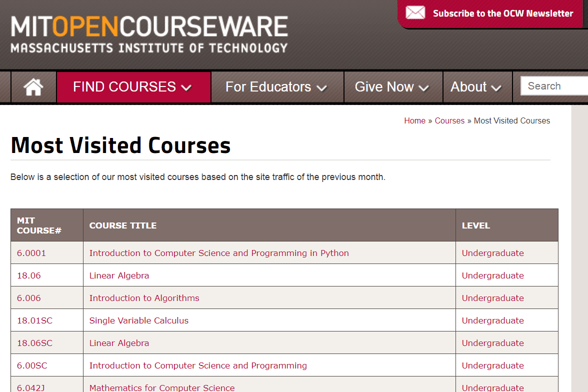588x392 pixels.
Task: Click course number 6.006
Action: pyautogui.click(x=29, y=298)
